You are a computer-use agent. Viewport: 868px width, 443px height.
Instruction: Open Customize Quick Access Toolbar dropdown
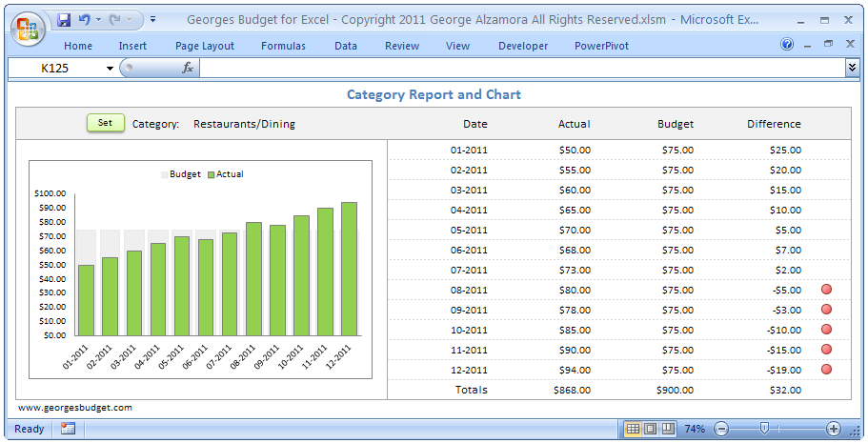tap(152, 19)
